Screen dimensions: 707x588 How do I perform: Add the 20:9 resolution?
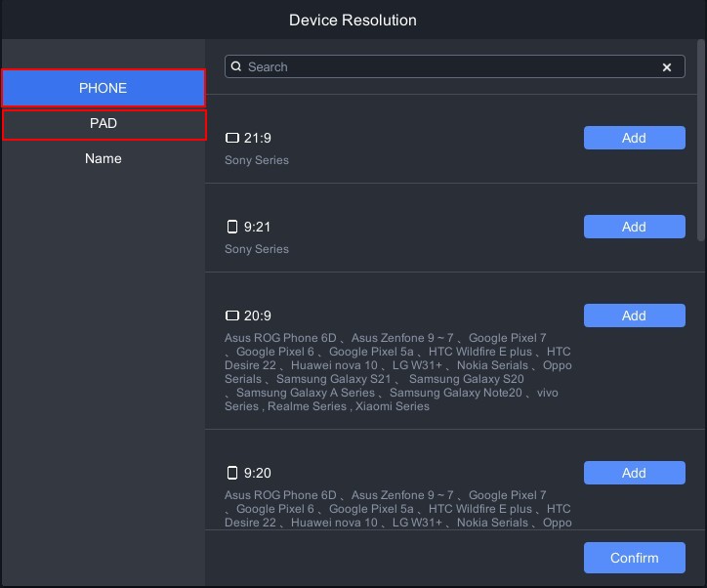pyautogui.click(x=634, y=315)
